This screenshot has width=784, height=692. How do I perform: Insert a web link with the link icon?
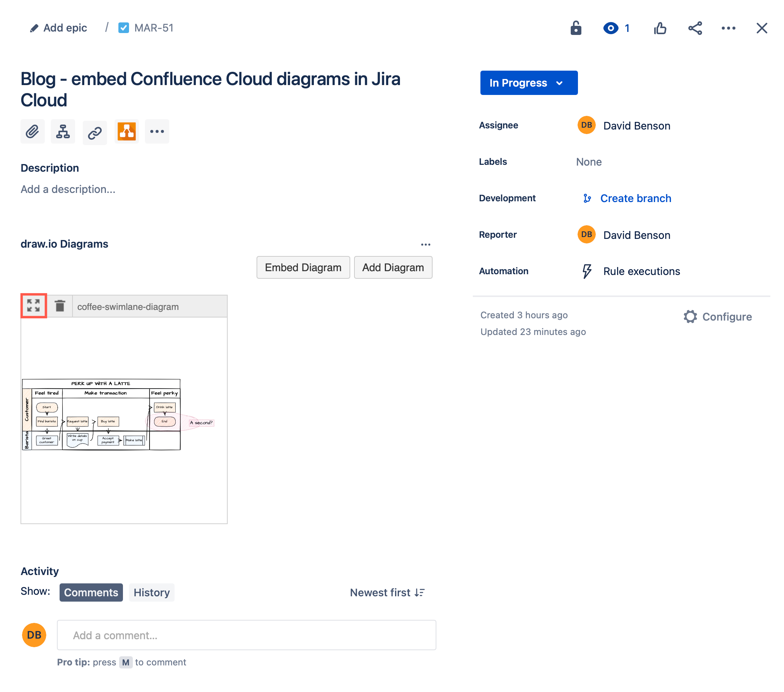94,132
